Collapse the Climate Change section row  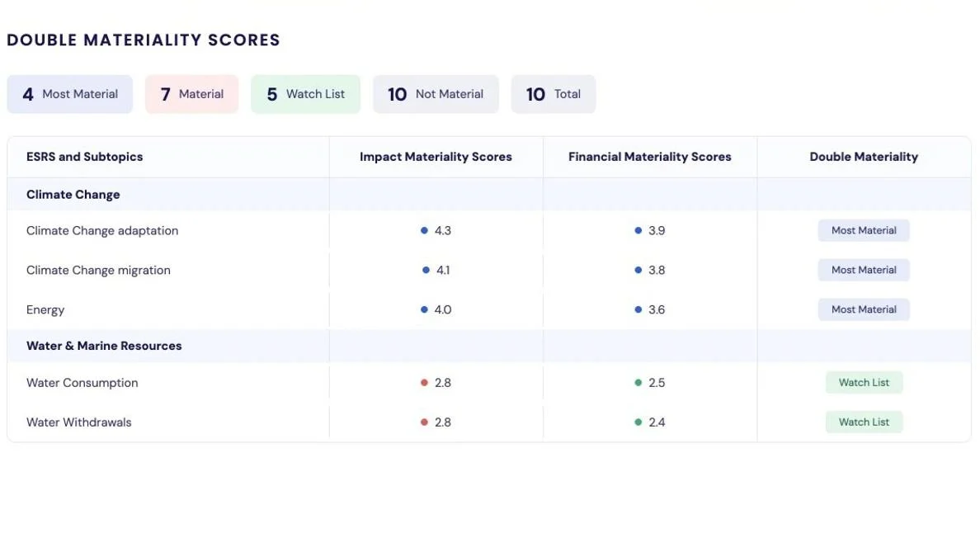[x=488, y=195]
